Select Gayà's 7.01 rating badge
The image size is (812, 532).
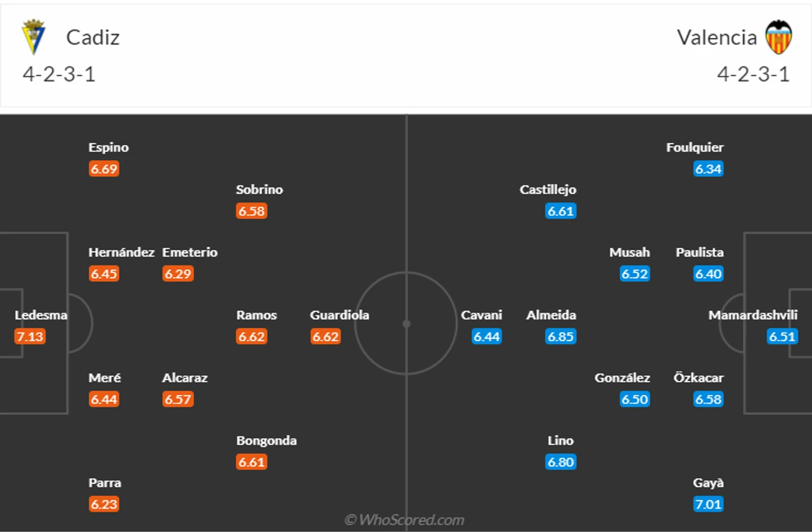708,504
